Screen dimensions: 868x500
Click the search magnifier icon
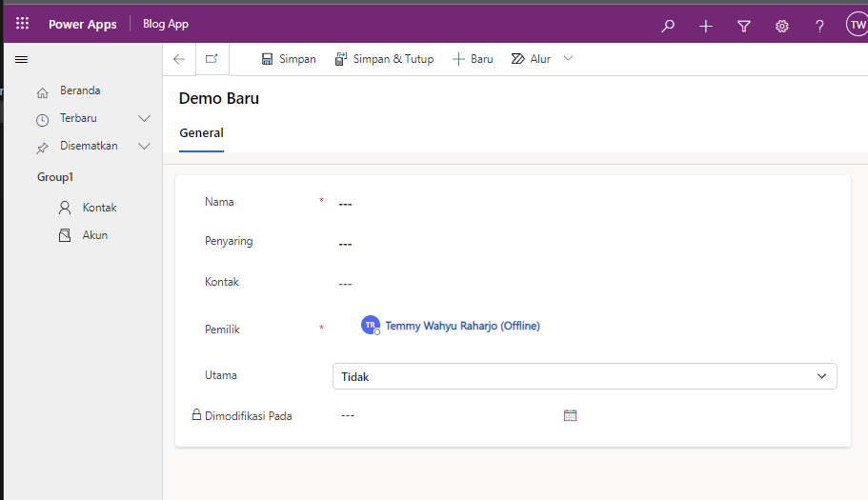[x=668, y=26]
